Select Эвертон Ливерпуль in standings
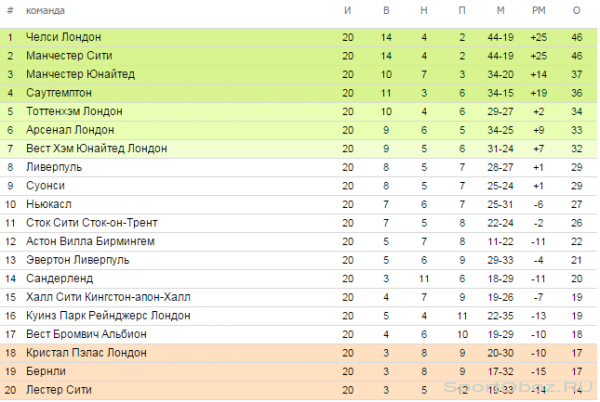Image resolution: width=600 pixels, height=402 pixels. pyautogui.click(x=78, y=260)
